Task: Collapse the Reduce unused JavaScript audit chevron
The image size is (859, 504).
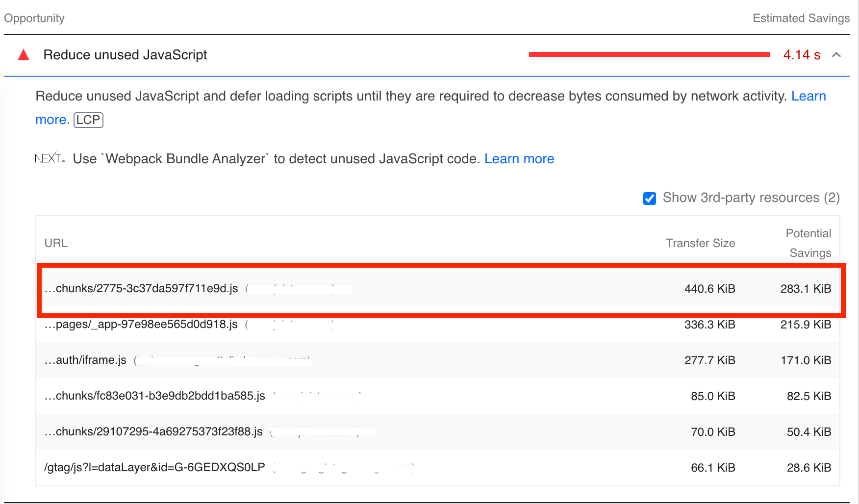Action: 836,55
